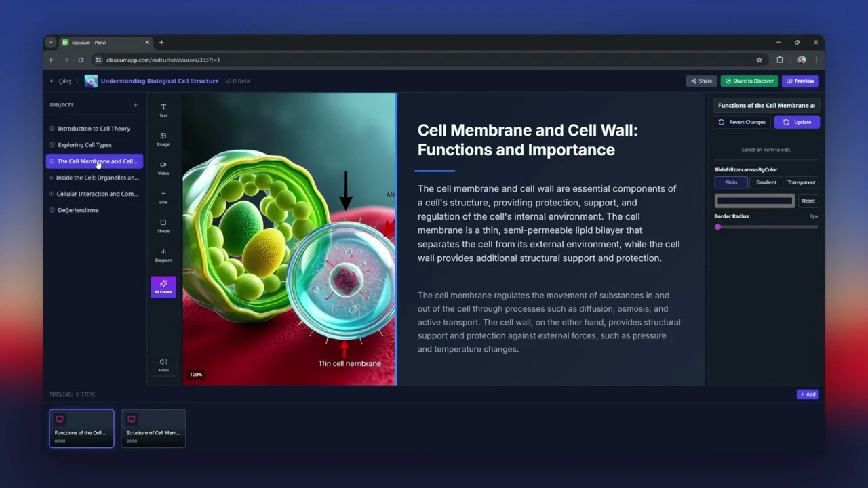
Task: Click Share to Discover button
Action: pyautogui.click(x=749, y=81)
